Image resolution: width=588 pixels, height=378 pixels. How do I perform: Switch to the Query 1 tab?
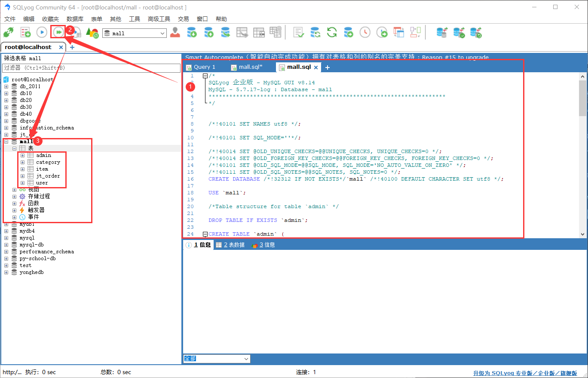(200, 67)
